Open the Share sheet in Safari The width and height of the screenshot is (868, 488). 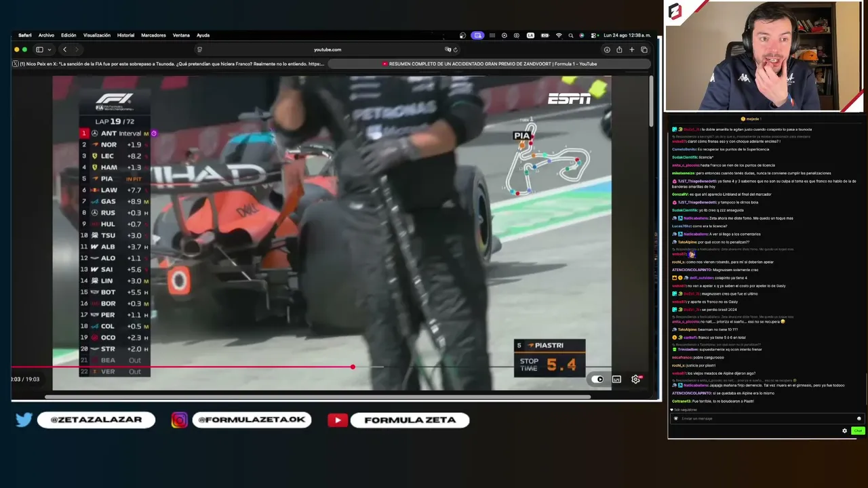(619, 49)
